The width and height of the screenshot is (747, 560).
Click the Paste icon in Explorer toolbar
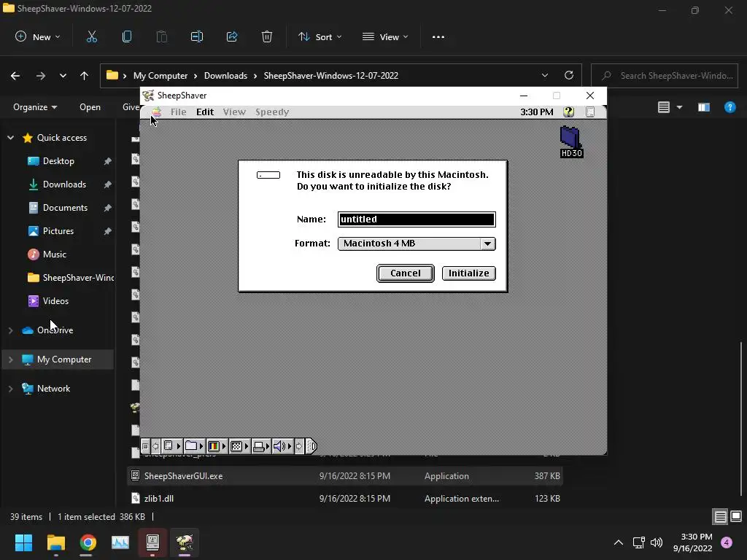coord(162,36)
